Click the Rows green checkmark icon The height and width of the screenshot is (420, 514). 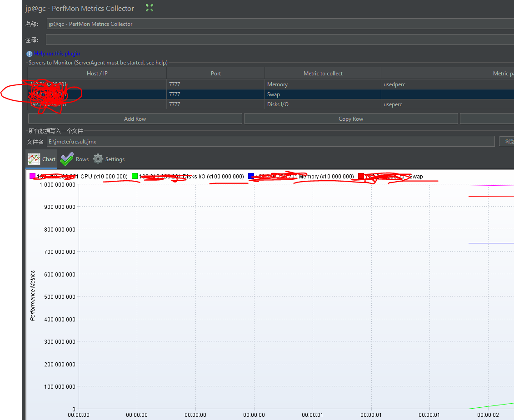click(67, 159)
